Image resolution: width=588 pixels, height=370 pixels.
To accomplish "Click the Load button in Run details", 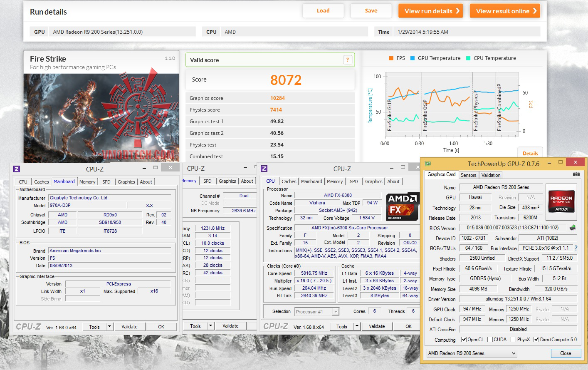I will point(323,11).
